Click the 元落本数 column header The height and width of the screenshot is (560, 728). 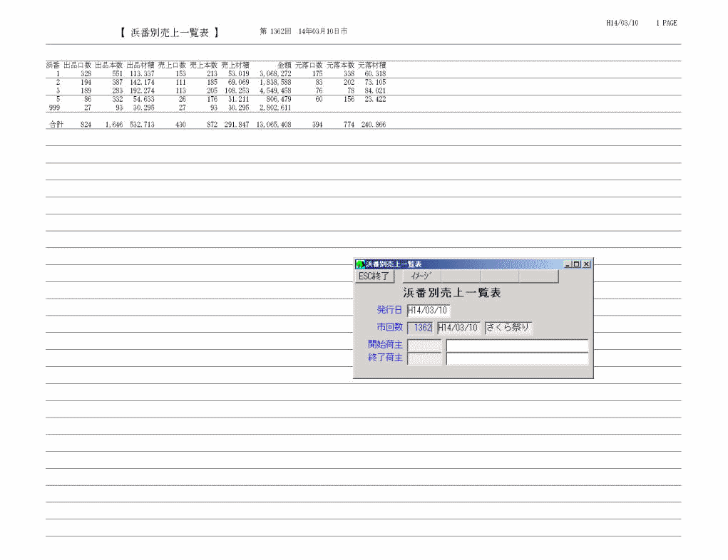[x=340, y=66]
